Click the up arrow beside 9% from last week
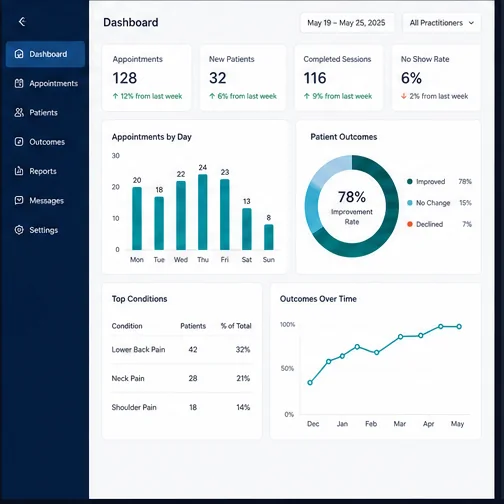This screenshot has height=504, width=504. click(307, 96)
